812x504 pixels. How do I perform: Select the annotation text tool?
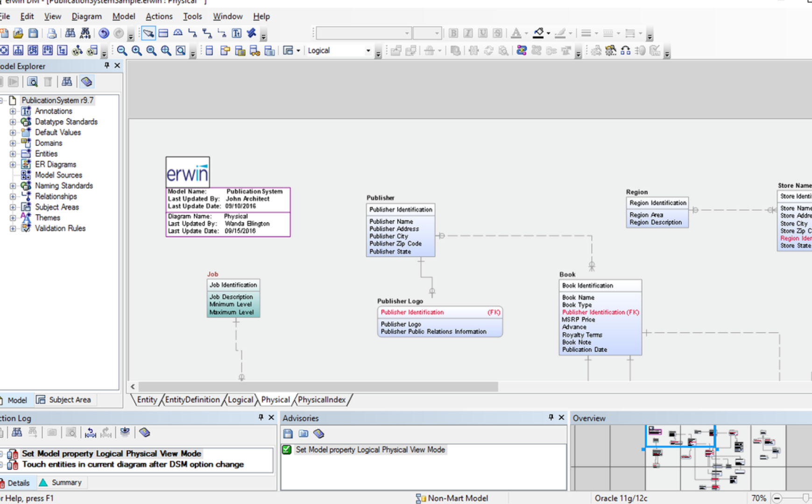click(237, 33)
